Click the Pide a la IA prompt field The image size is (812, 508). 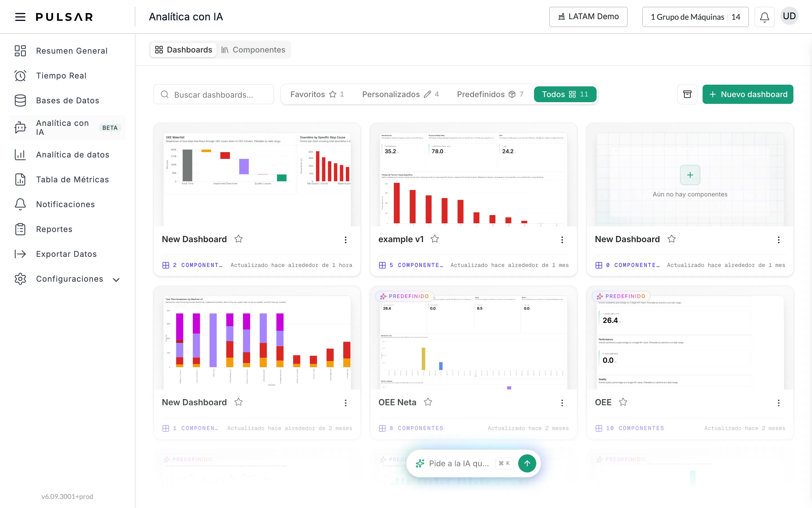[x=459, y=463]
